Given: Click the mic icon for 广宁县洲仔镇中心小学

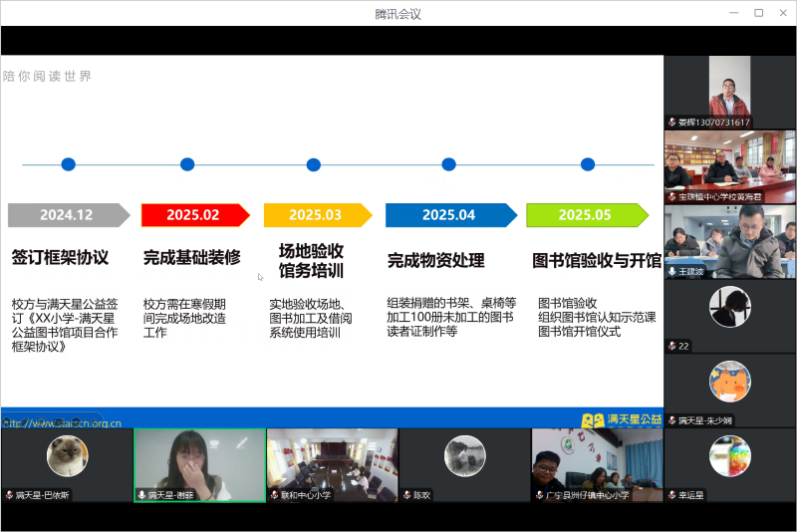Looking at the screenshot, I should pos(539,495).
